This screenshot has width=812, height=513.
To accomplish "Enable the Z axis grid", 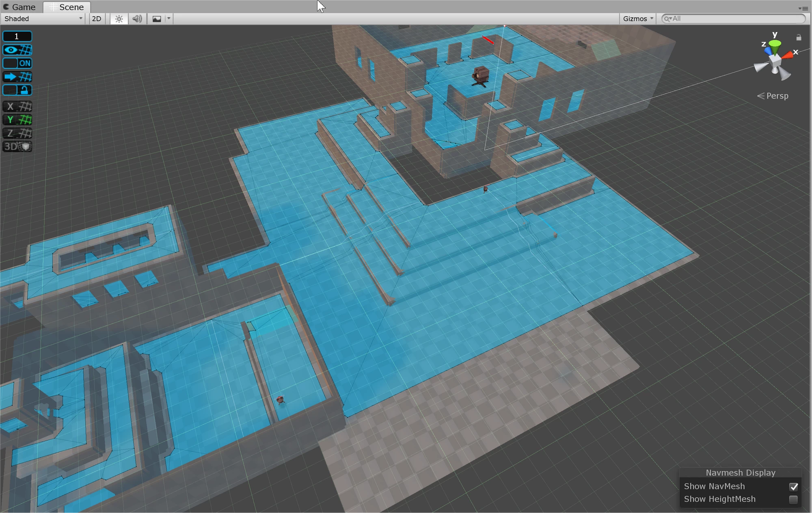I will point(17,133).
